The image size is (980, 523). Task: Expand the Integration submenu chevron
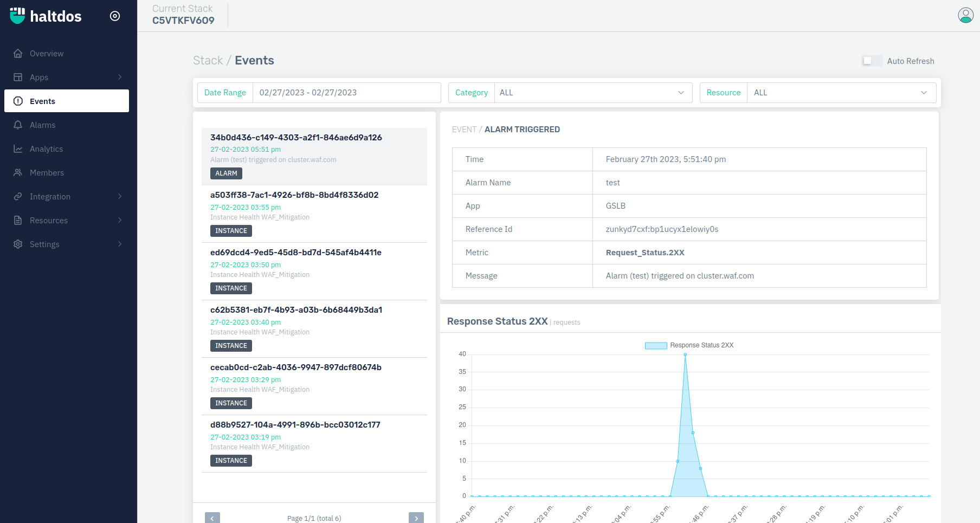point(120,197)
